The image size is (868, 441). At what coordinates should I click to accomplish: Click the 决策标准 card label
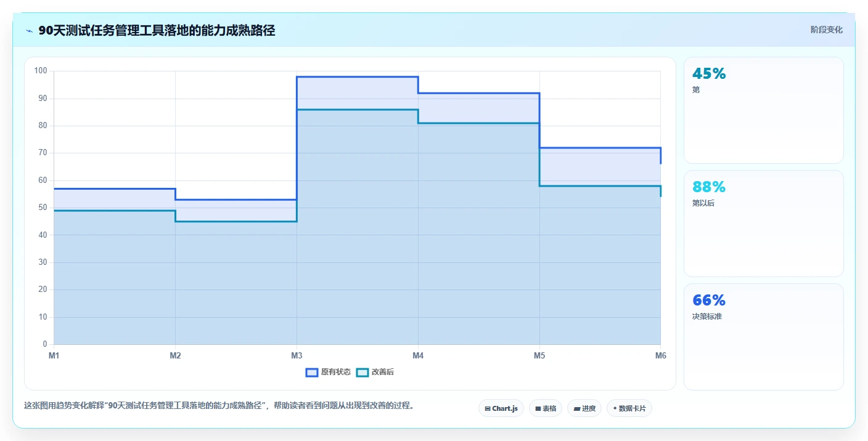(x=707, y=317)
